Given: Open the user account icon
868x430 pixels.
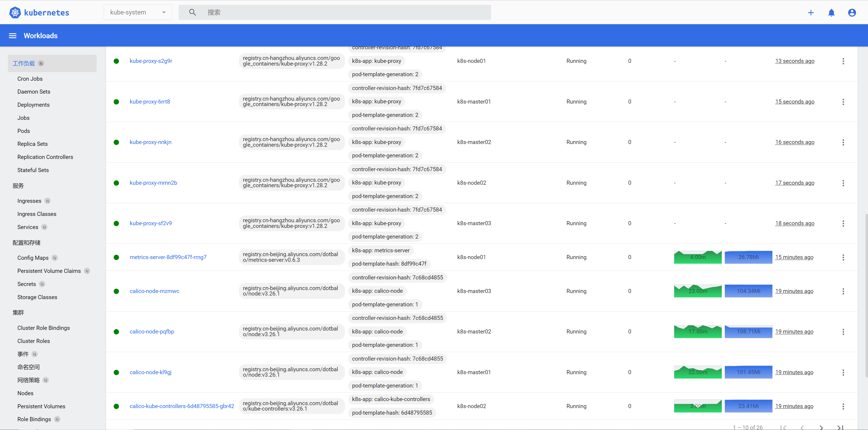Looking at the screenshot, I should tap(852, 12).
